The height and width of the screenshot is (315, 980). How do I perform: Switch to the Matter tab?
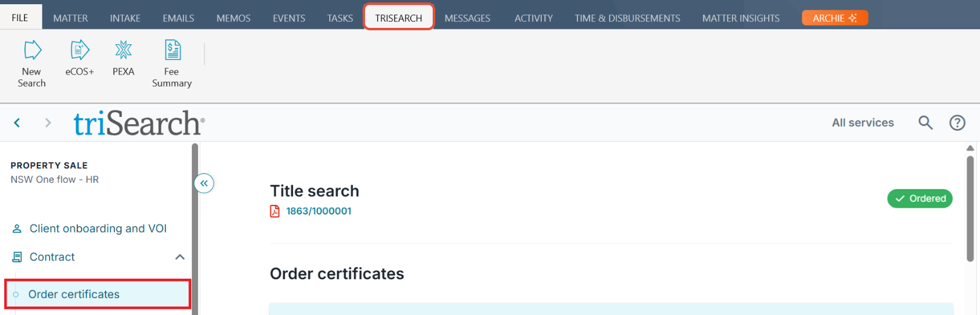click(70, 18)
